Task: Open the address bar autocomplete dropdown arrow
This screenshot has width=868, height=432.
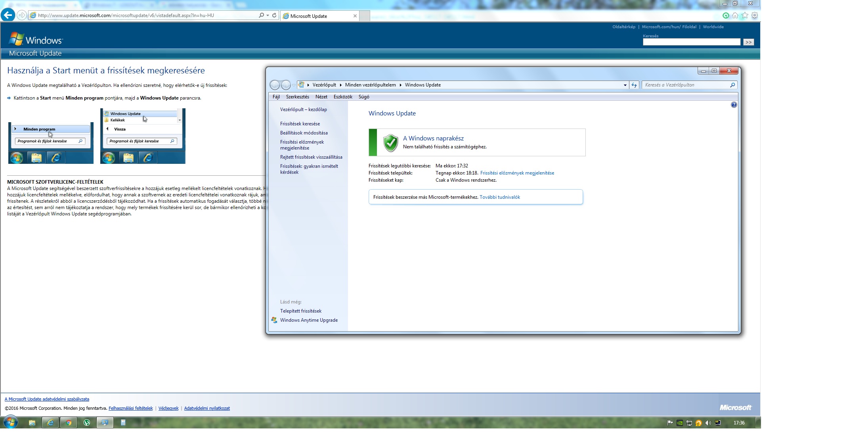Action: pyautogui.click(x=268, y=15)
